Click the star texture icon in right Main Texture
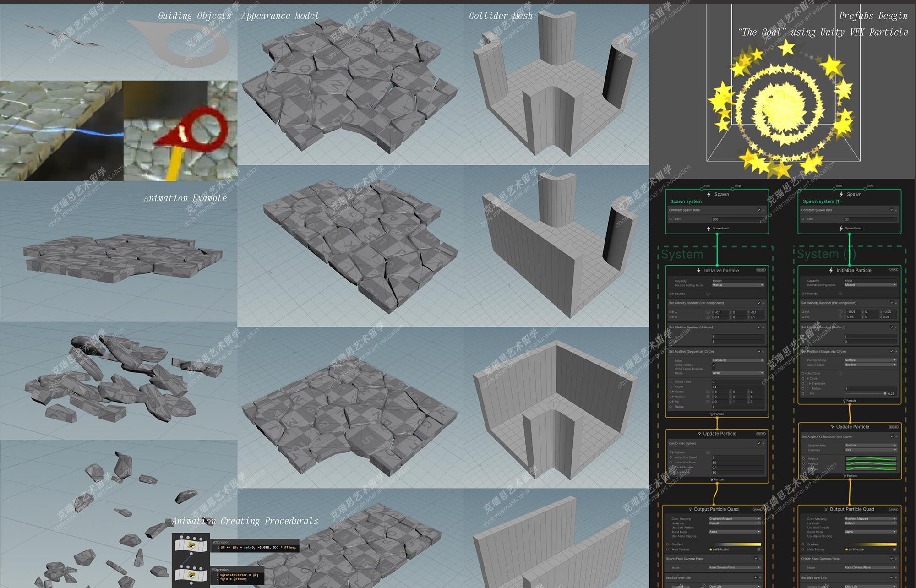The height and width of the screenshot is (588, 916). (847, 549)
